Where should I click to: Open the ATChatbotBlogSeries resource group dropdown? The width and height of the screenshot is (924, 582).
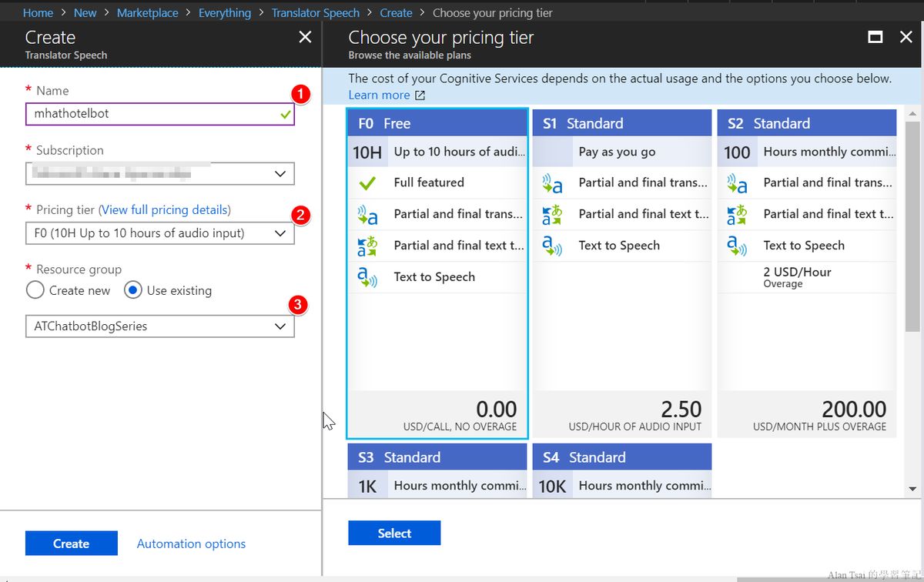tap(159, 326)
